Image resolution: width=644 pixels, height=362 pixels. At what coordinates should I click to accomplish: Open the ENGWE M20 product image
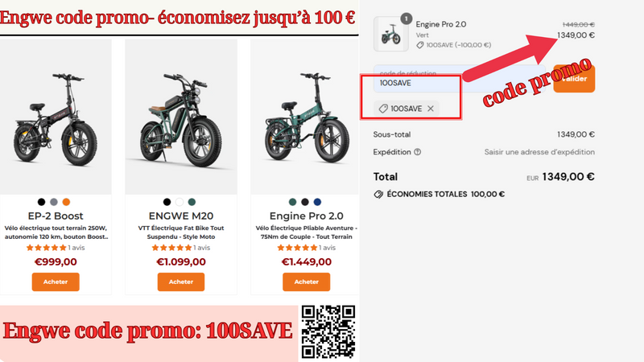point(180,117)
